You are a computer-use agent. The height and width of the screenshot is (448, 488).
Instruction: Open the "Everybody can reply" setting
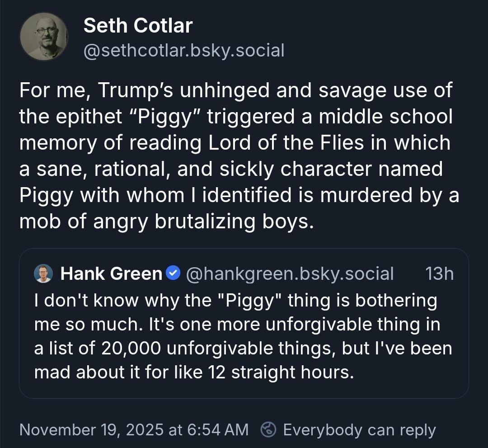(359, 429)
